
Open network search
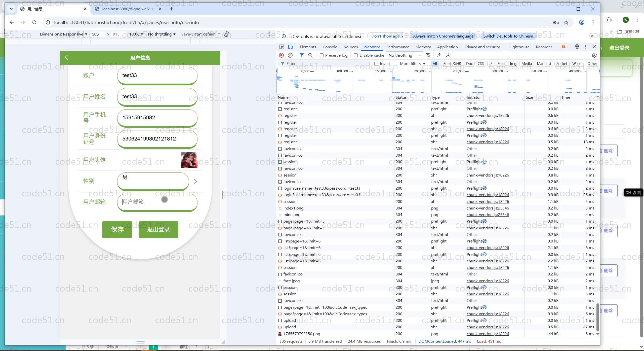click(x=310, y=55)
